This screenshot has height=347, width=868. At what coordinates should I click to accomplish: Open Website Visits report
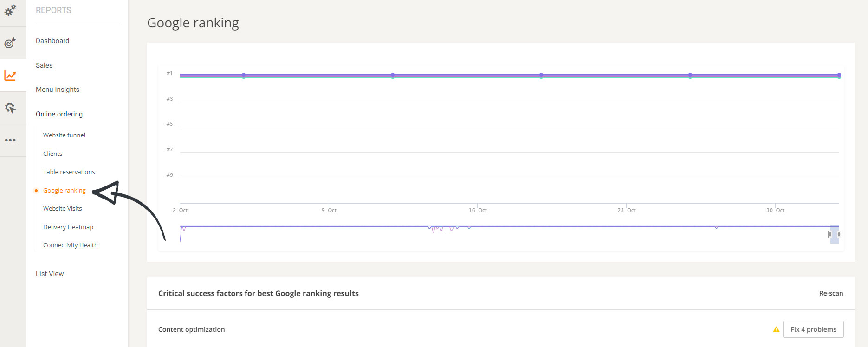coord(62,208)
